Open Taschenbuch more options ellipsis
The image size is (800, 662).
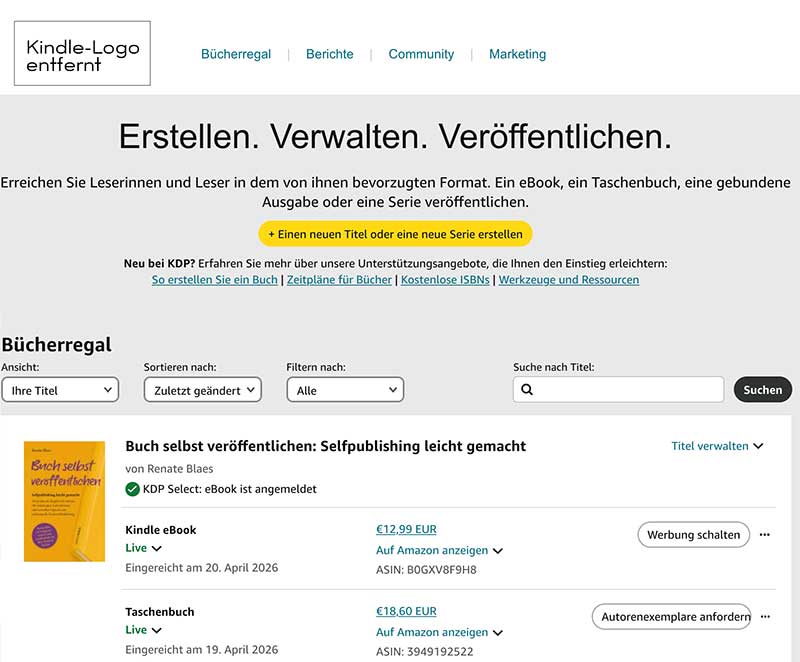click(x=765, y=617)
